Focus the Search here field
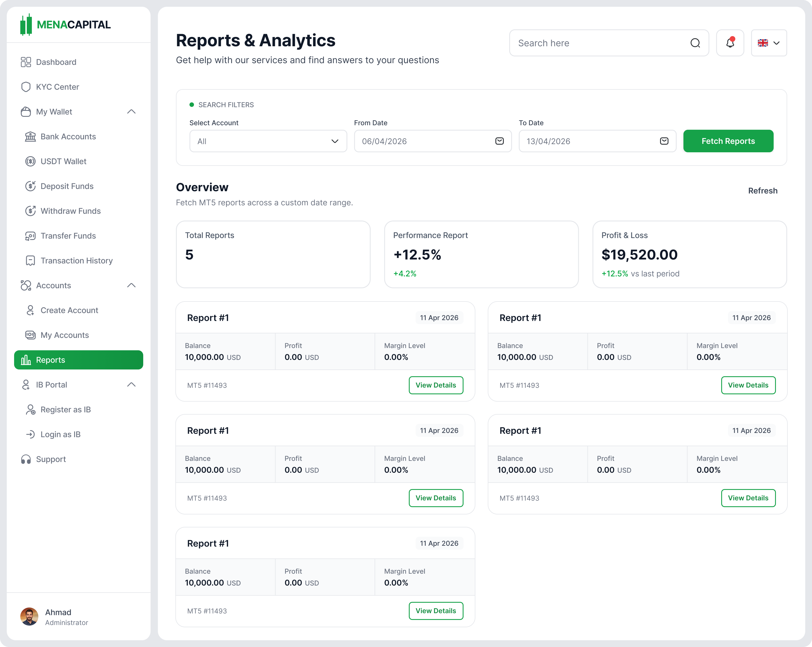 click(609, 43)
